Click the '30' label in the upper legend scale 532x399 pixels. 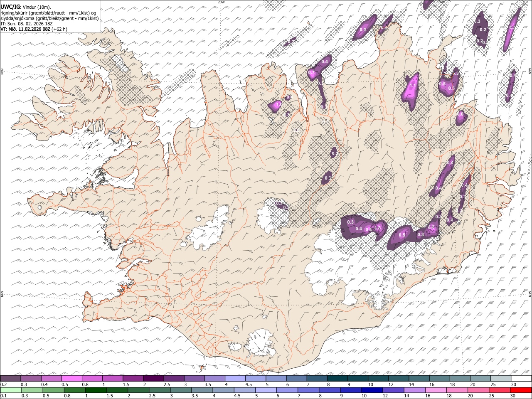[514, 384]
